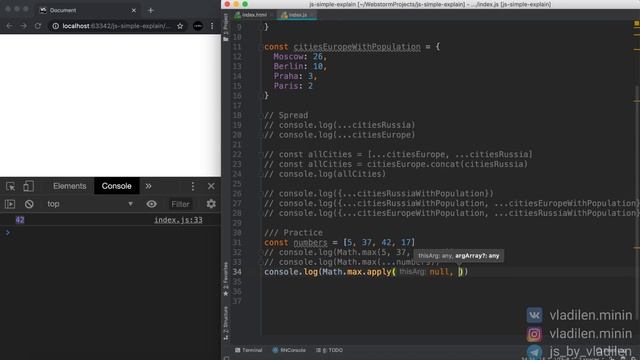Click the argArray parameter hint tooltip
The width and height of the screenshot is (640, 360).
tap(458, 256)
